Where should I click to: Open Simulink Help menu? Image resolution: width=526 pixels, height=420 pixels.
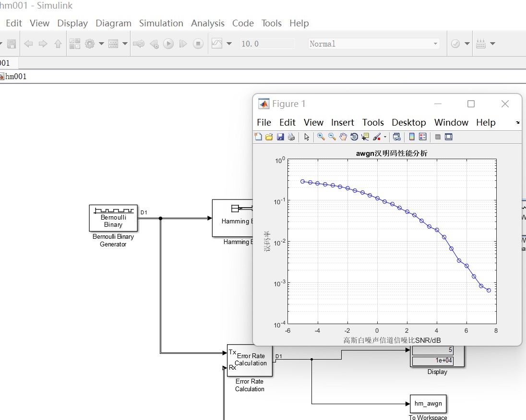[x=299, y=23]
